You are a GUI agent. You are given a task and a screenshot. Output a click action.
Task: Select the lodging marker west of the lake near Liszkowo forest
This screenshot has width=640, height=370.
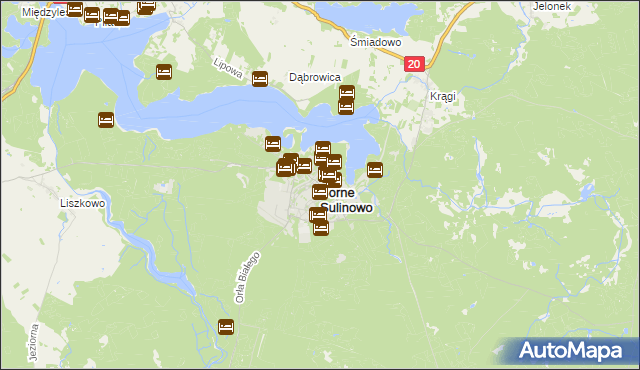point(106,120)
